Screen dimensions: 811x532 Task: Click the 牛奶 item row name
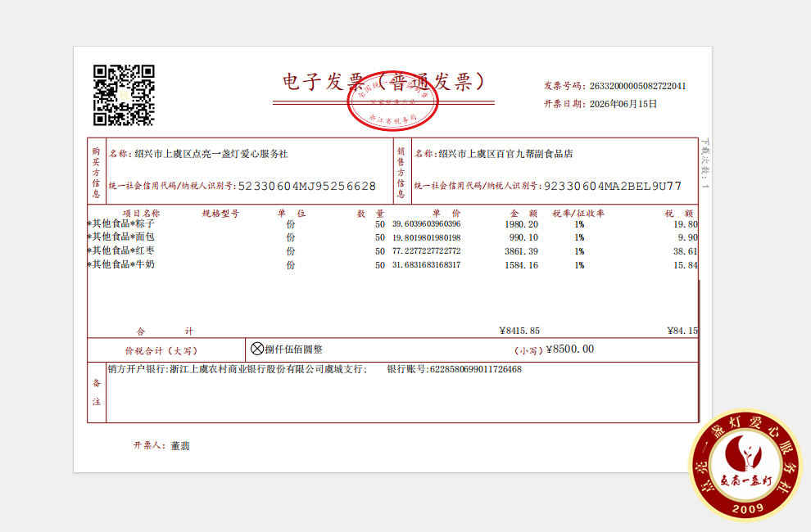121,264
